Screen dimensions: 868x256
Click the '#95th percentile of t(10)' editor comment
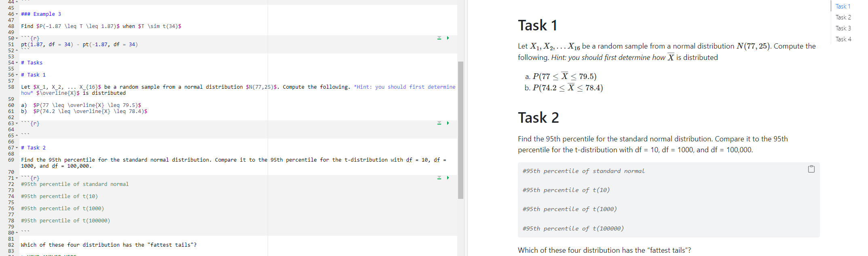click(59, 196)
